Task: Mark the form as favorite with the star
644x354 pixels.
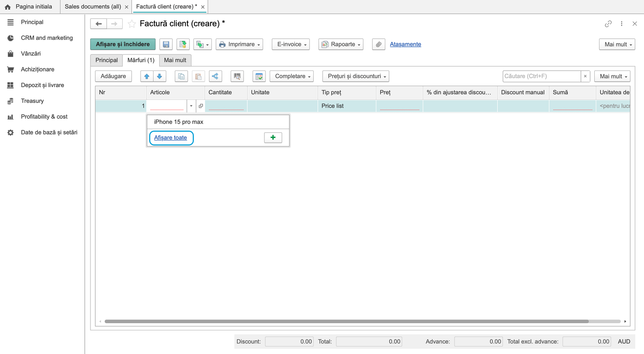Action: tap(132, 24)
